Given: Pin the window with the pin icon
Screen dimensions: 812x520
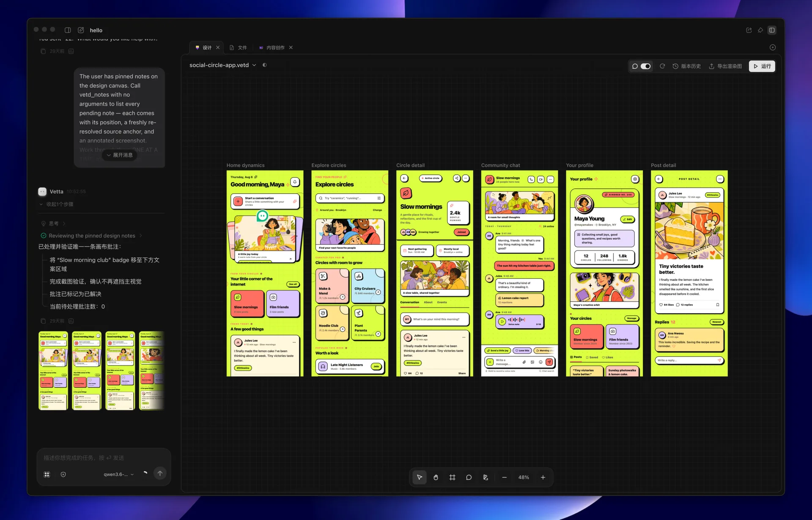Looking at the screenshot, I should point(760,30).
